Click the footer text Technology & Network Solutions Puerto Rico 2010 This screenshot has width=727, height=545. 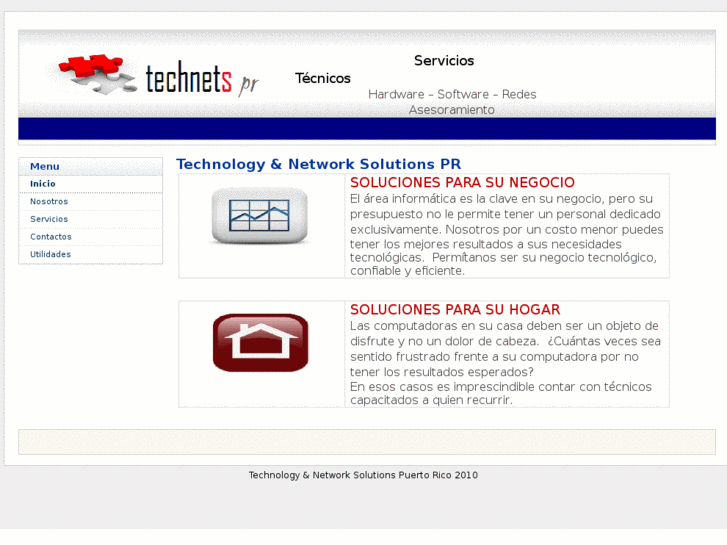(x=363, y=475)
